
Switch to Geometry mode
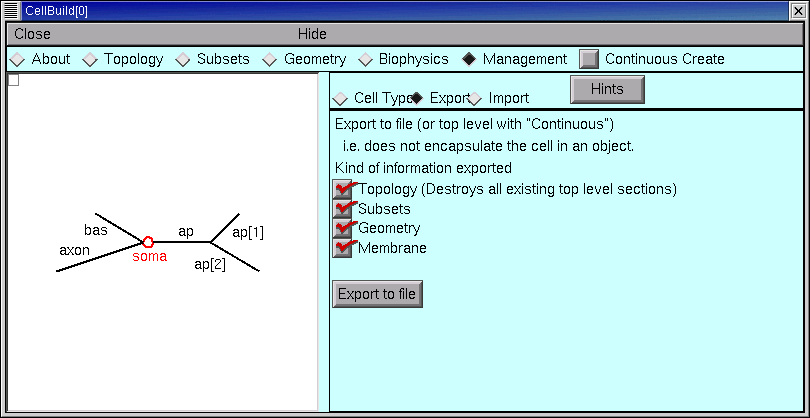tap(270, 59)
